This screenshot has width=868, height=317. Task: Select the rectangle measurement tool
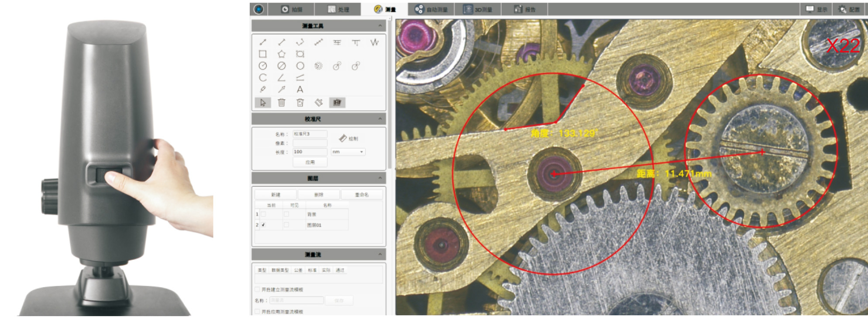tap(263, 54)
